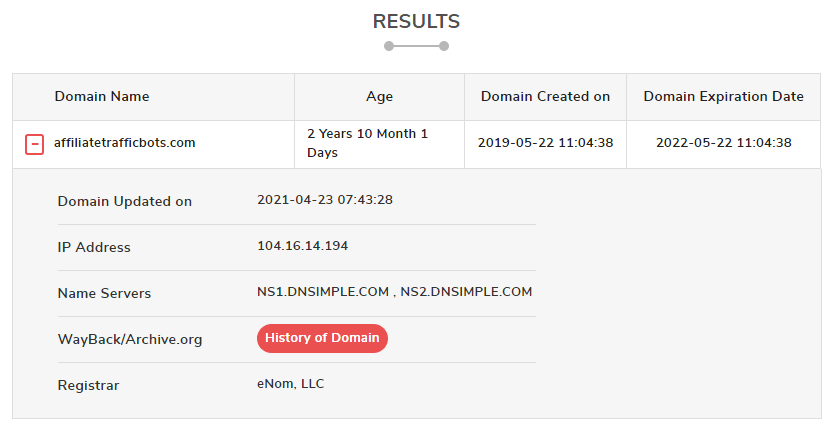Click the Age column header
831x427 pixels.
(379, 96)
